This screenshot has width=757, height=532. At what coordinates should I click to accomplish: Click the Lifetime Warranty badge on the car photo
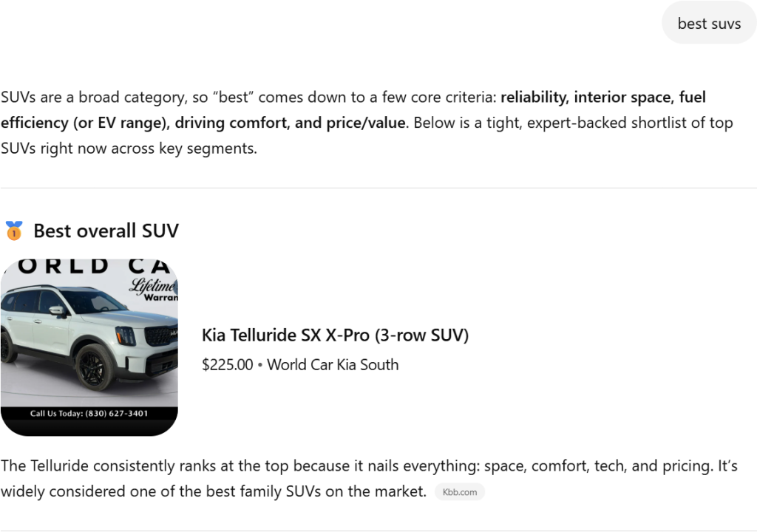152,284
